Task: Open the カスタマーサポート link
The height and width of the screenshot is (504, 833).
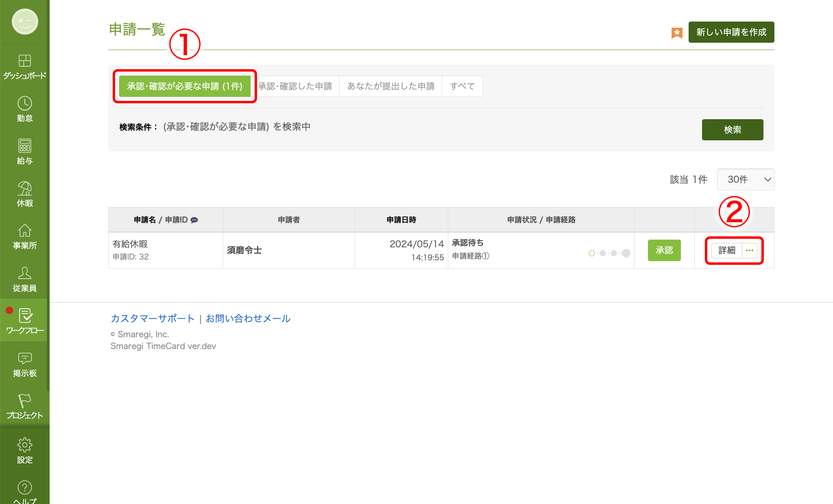Action: [153, 319]
